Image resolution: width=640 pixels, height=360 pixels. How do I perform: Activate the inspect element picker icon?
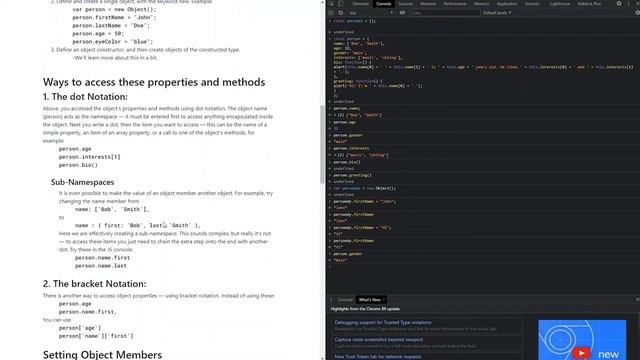tap(331, 4)
